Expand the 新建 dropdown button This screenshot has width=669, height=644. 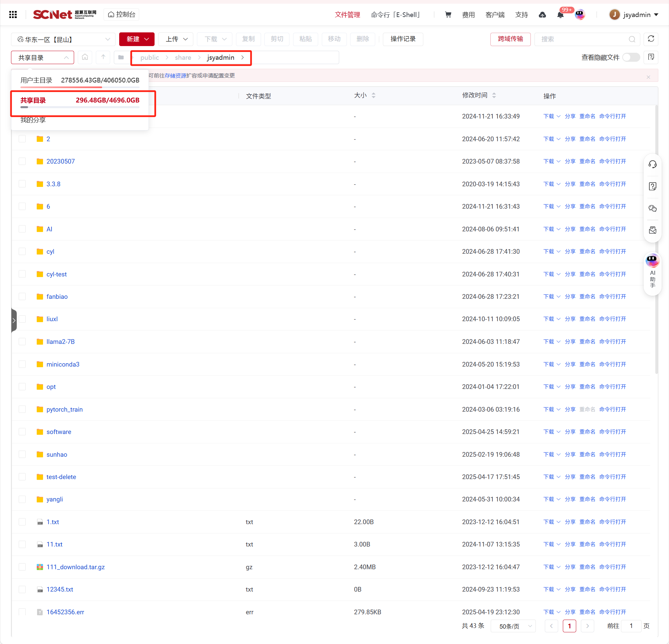pos(137,39)
